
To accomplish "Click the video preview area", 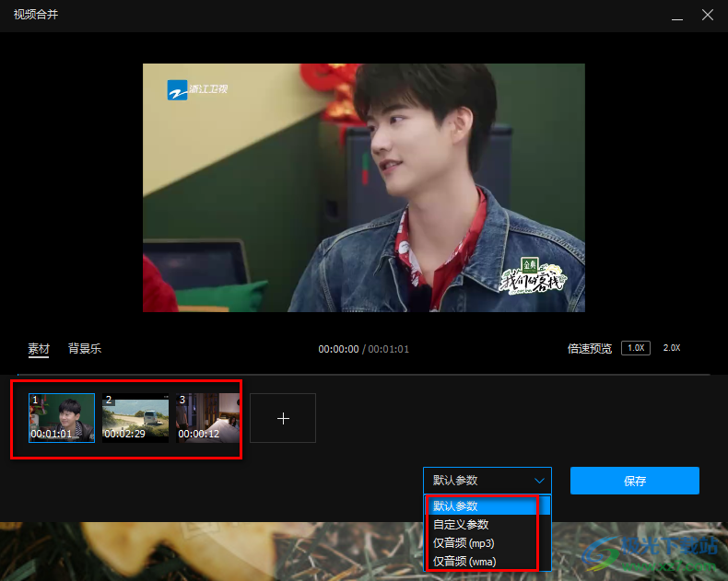I will (x=364, y=188).
